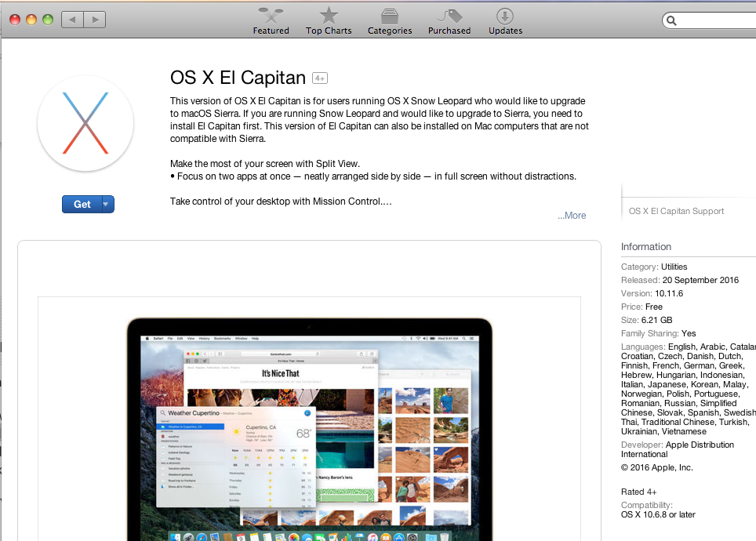Select the Released: 20 September 2016 text
Image resolution: width=756 pixels, height=541 pixels.
(x=680, y=280)
